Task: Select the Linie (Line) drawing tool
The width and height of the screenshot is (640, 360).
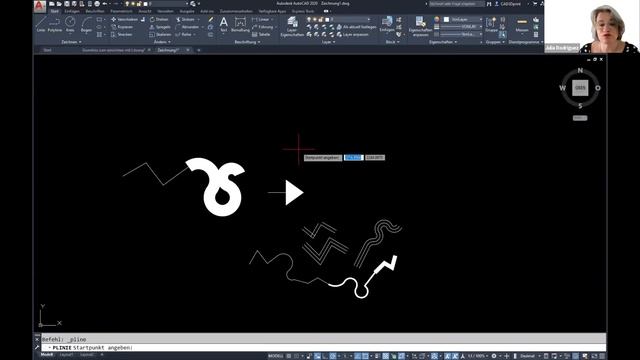Action: tap(41, 24)
